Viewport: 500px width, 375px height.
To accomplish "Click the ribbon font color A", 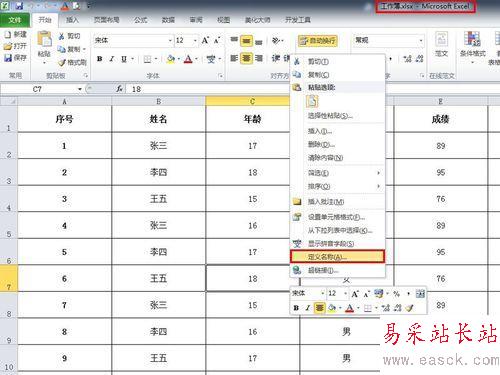I will [188, 59].
